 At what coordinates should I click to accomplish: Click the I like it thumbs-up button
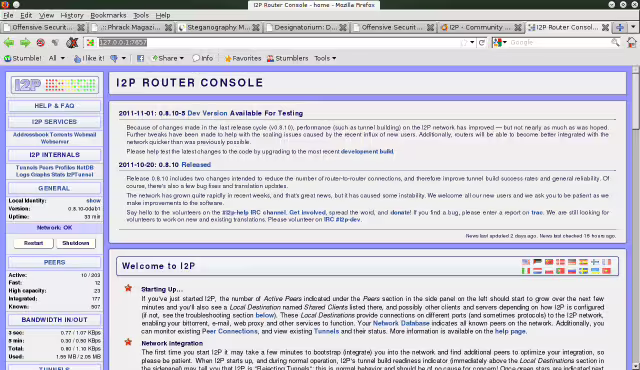click(x=89, y=58)
